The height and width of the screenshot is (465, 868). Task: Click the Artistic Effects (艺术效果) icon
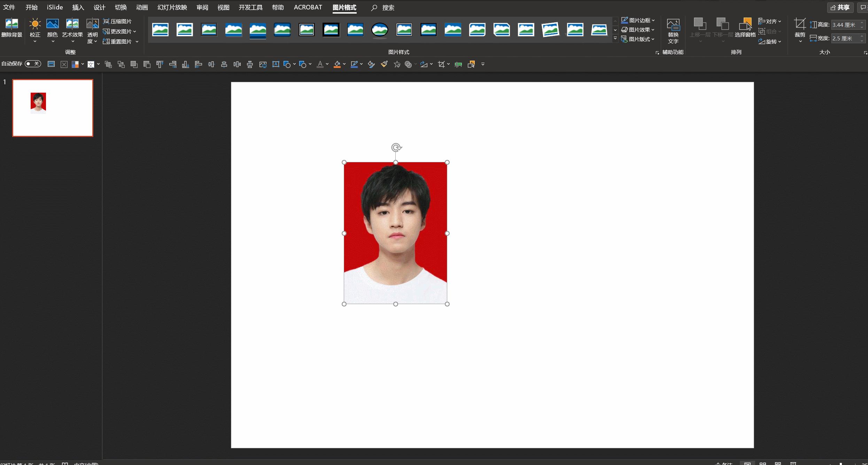click(72, 24)
